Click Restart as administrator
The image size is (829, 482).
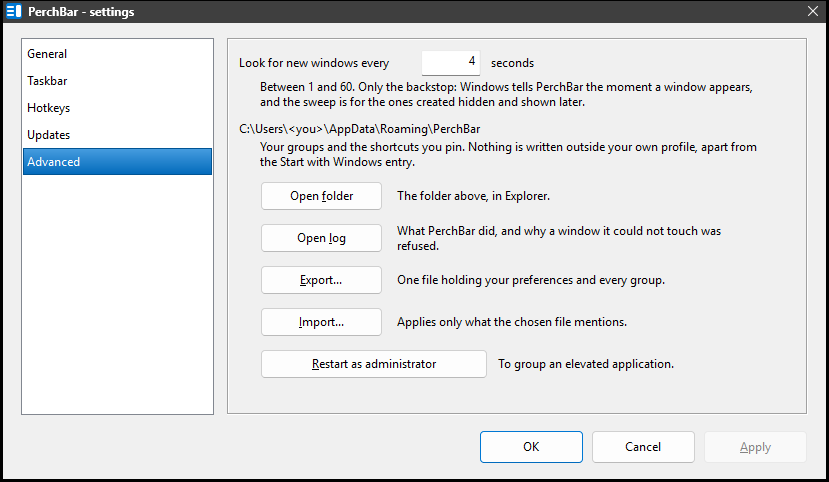[x=374, y=364]
